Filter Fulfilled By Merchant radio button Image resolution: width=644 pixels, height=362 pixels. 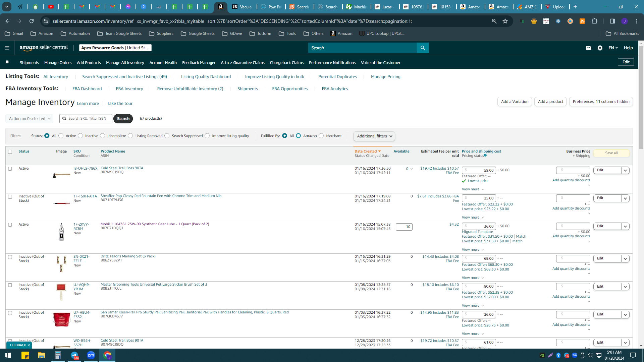[x=321, y=136]
